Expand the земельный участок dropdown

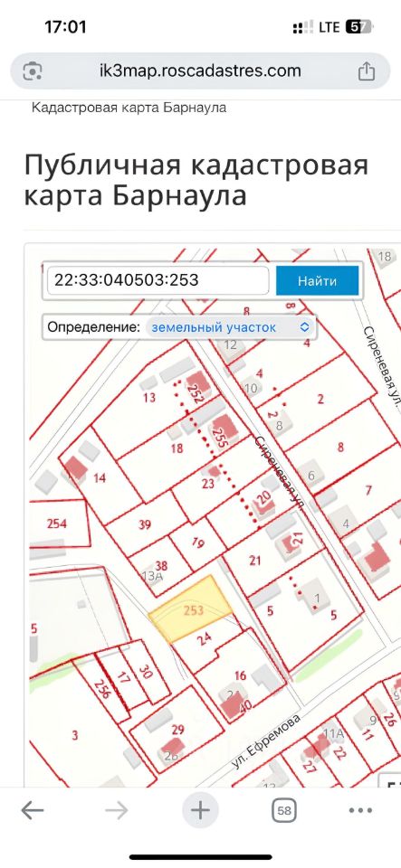tap(231, 326)
